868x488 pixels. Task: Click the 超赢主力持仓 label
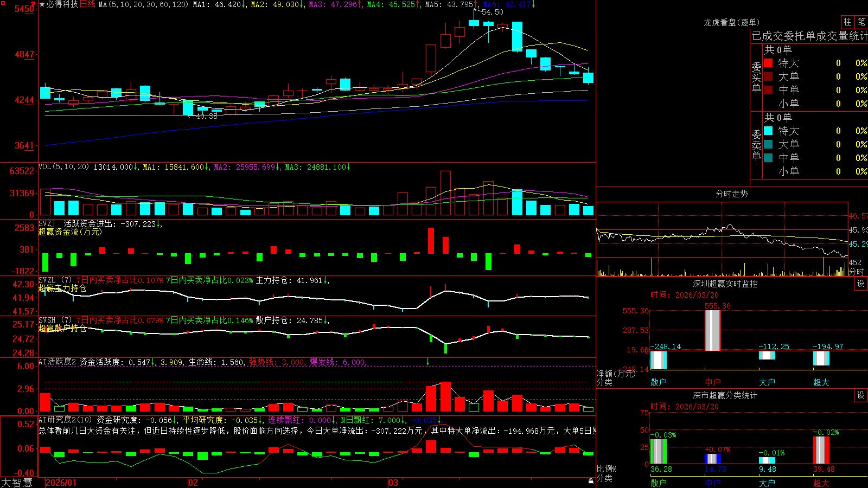(x=62, y=288)
